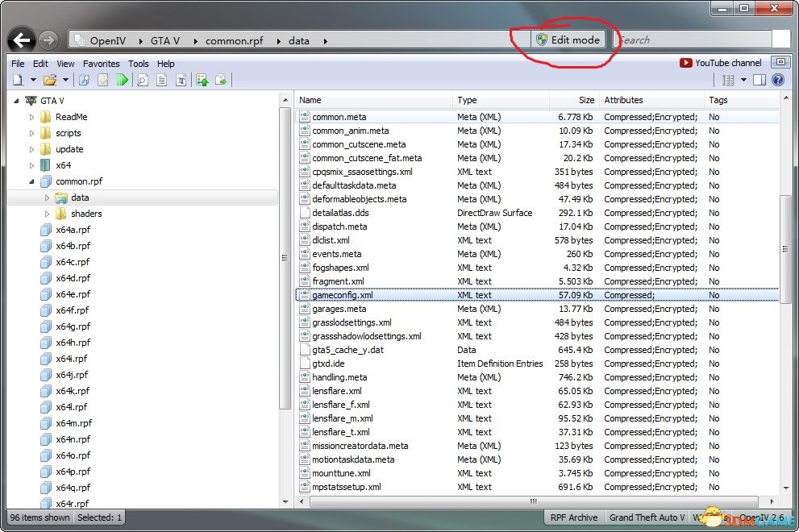799x532 pixels.
Task: Open the Favorites menu
Action: [x=102, y=64]
